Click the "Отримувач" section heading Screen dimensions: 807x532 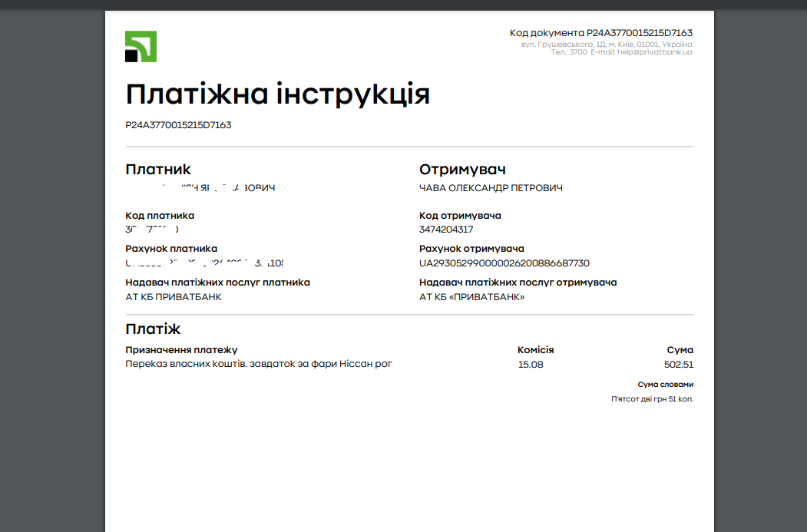(462, 170)
